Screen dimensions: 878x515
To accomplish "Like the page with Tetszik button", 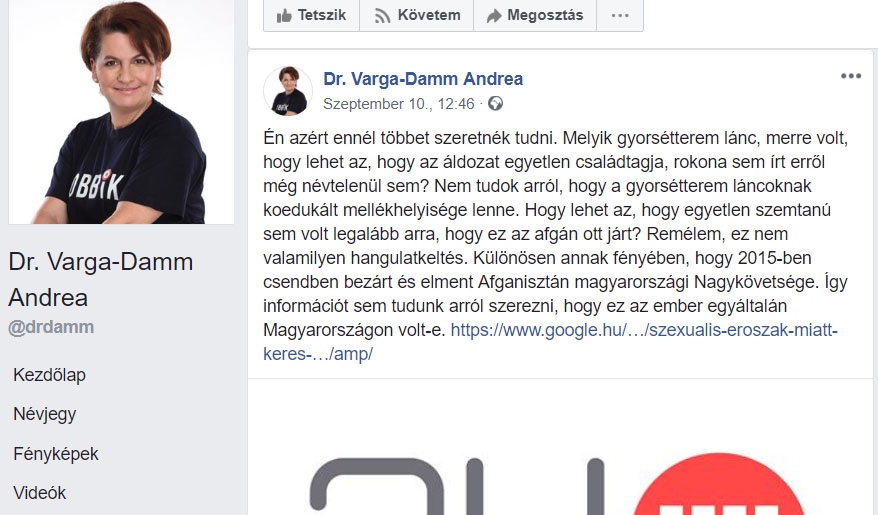I will coord(311,16).
